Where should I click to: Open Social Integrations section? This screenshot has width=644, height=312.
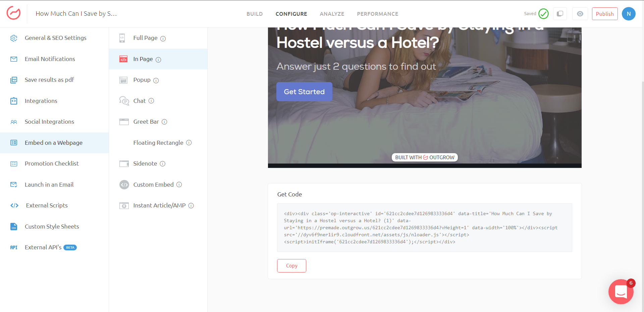(54, 122)
